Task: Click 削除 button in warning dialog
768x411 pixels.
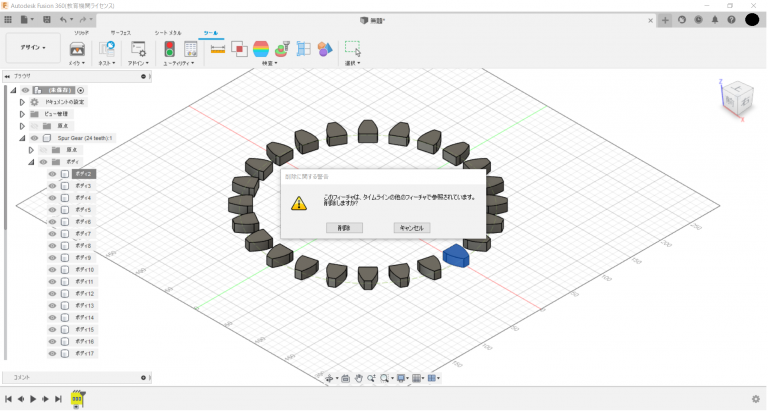Action: [x=344, y=228]
